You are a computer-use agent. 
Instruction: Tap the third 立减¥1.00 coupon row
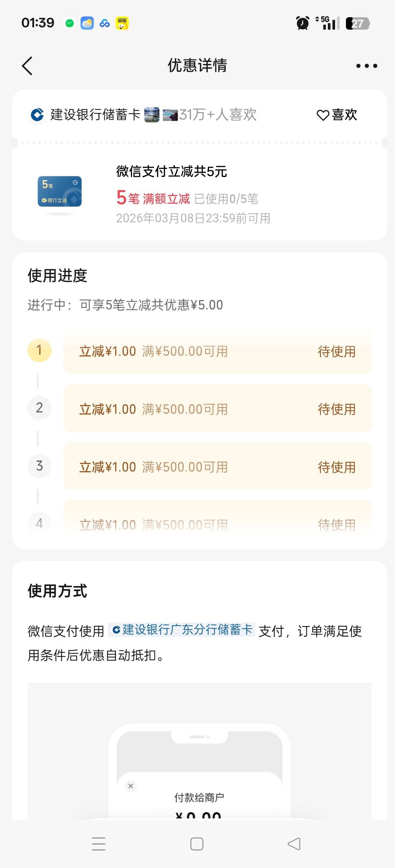(x=217, y=467)
